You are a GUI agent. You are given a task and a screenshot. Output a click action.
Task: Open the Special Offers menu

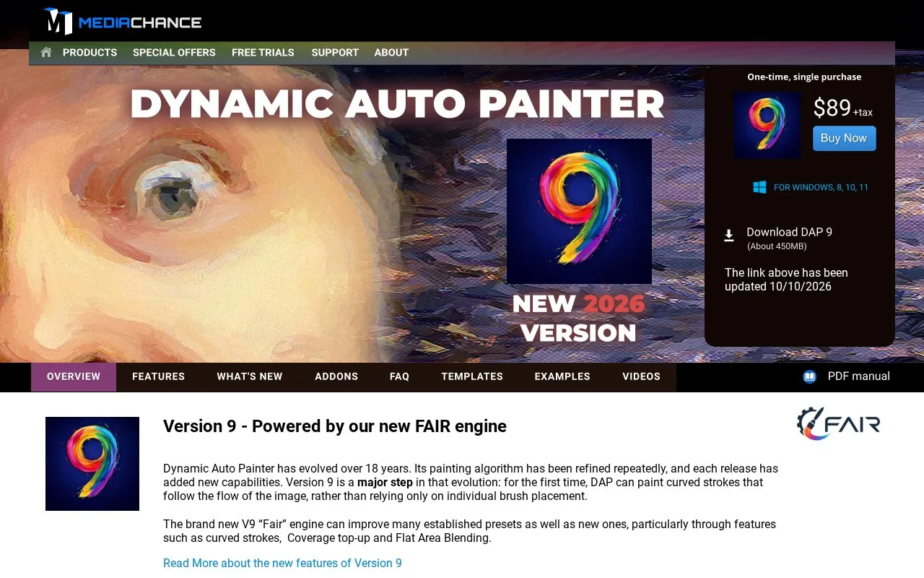point(174,53)
